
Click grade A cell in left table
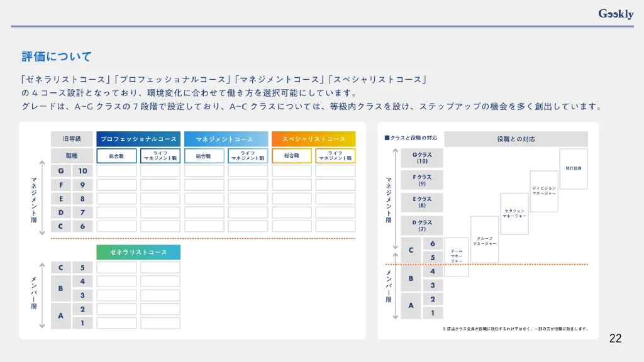pos(61,316)
